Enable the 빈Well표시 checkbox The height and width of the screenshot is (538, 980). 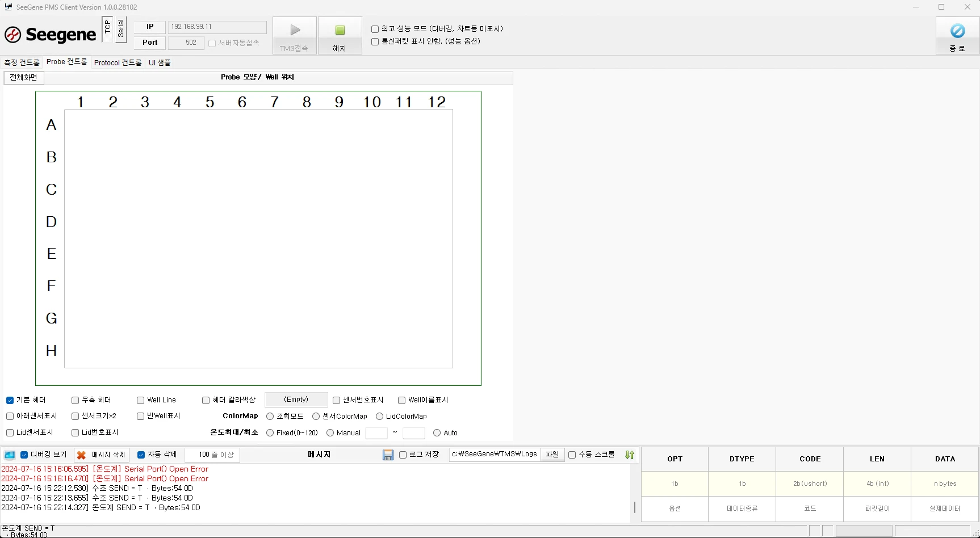pos(140,416)
